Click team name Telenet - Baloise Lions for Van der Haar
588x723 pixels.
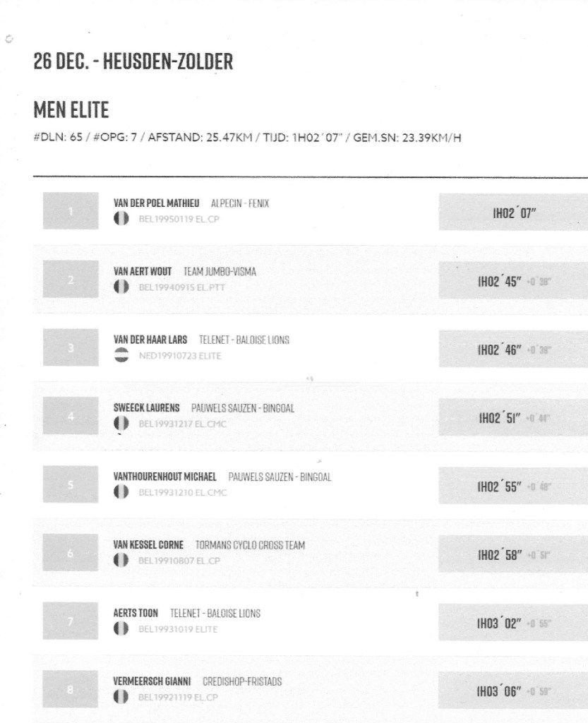click(x=244, y=340)
